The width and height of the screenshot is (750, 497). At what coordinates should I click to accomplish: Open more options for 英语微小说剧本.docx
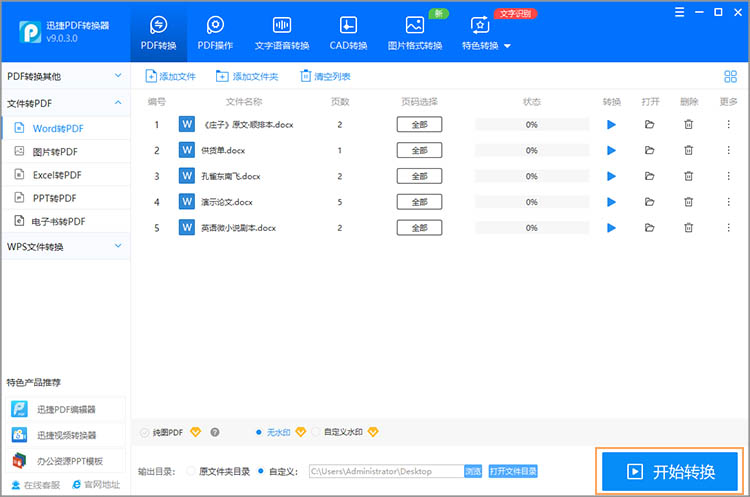click(728, 228)
